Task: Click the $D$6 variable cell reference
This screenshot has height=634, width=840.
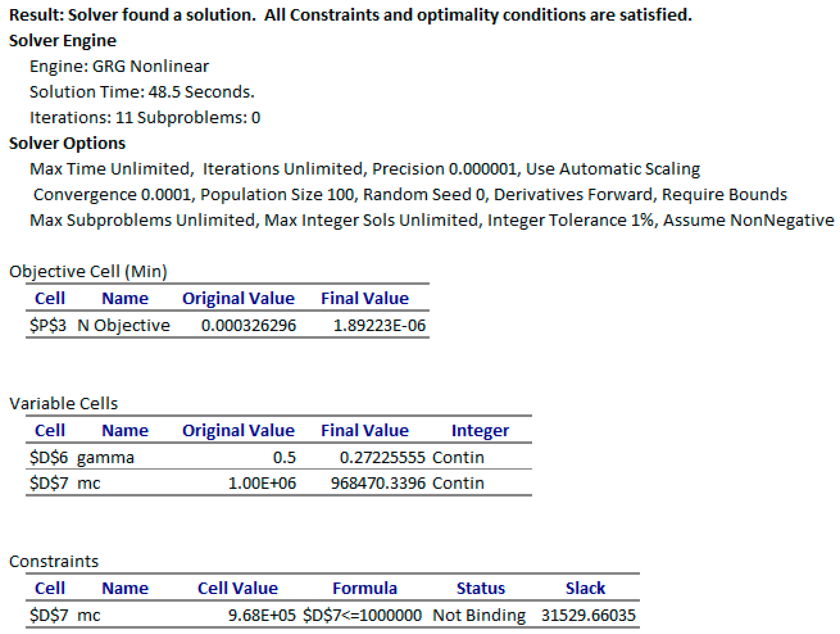Action: coord(49,457)
